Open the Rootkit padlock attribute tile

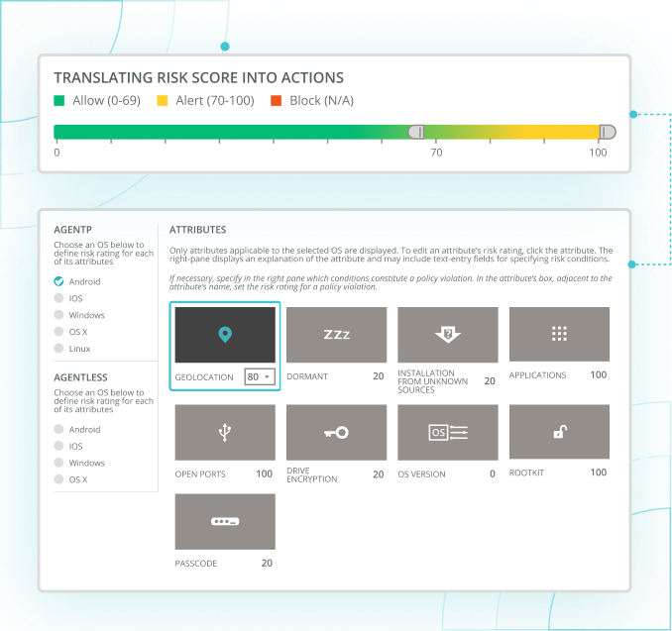559,433
